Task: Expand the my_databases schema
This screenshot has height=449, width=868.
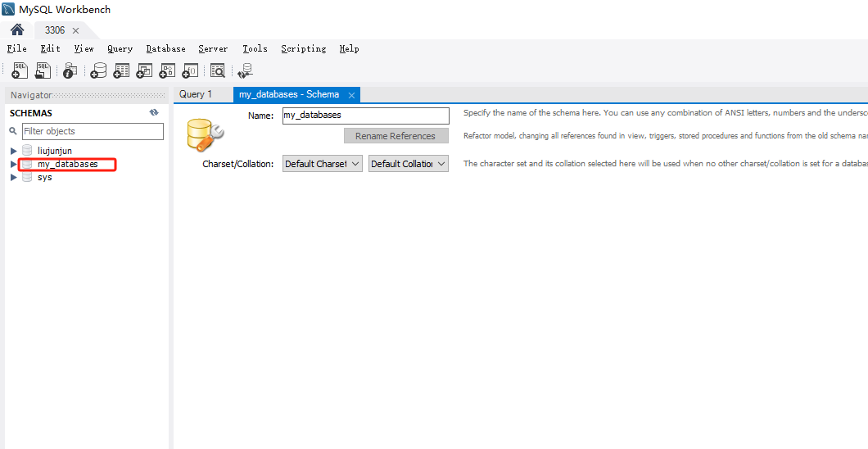Action: pyautogui.click(x=13, y=164)
